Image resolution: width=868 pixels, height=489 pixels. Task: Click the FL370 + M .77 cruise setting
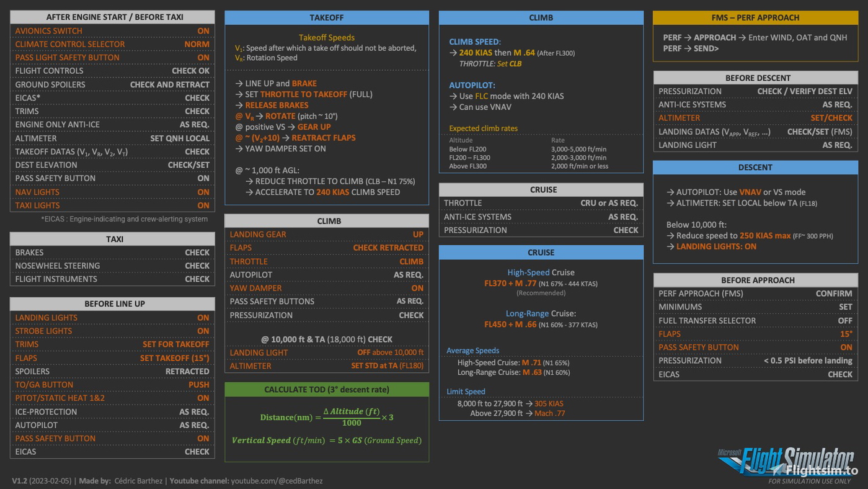pyautogui.click(x=510, y=284)
